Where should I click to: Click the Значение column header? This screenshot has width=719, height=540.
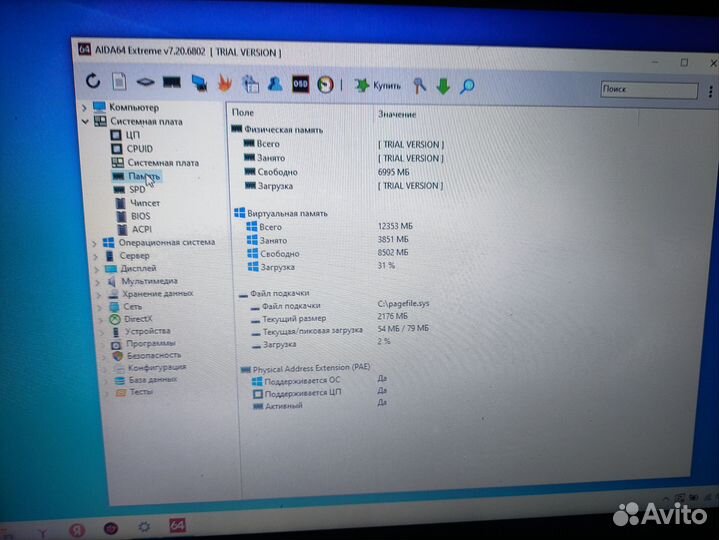(x=397, y=114)
